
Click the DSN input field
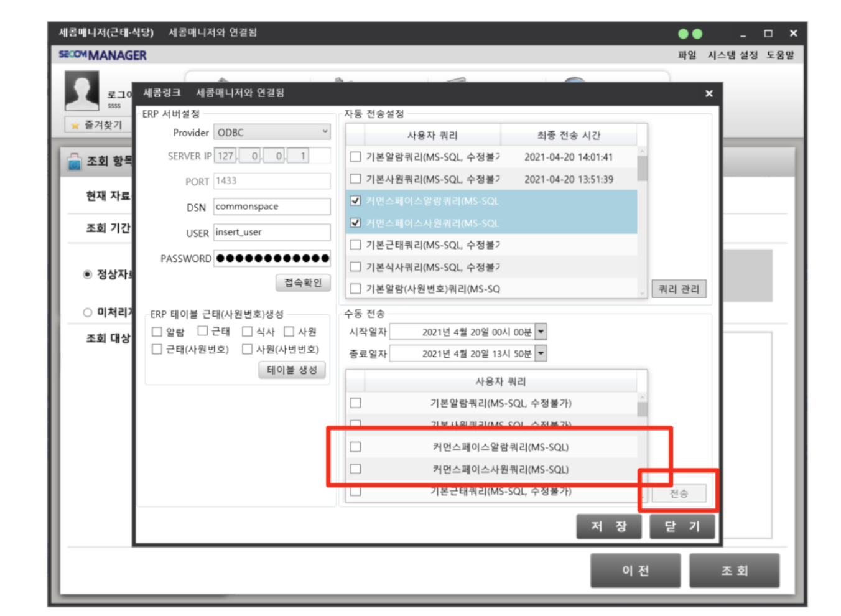click(272, 207)
